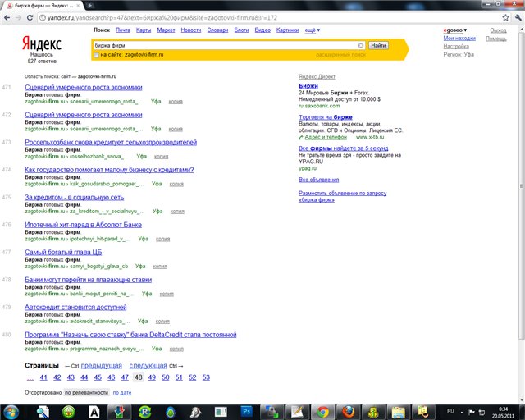Switch to the 'Новости' search tab
The height and width of the screenshot is (420, 525).
tap(191, 30)
